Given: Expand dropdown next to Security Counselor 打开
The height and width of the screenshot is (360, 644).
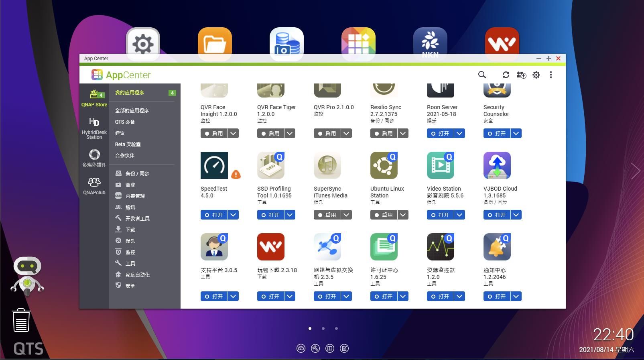Looking at the screenshot, I should tap(516, 133).
